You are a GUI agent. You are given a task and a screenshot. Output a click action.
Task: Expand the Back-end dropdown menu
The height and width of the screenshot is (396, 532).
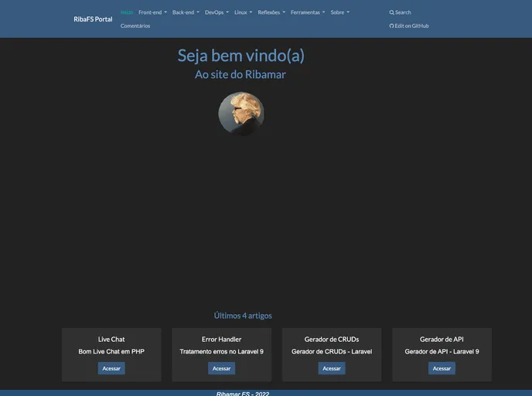[186, 12]
